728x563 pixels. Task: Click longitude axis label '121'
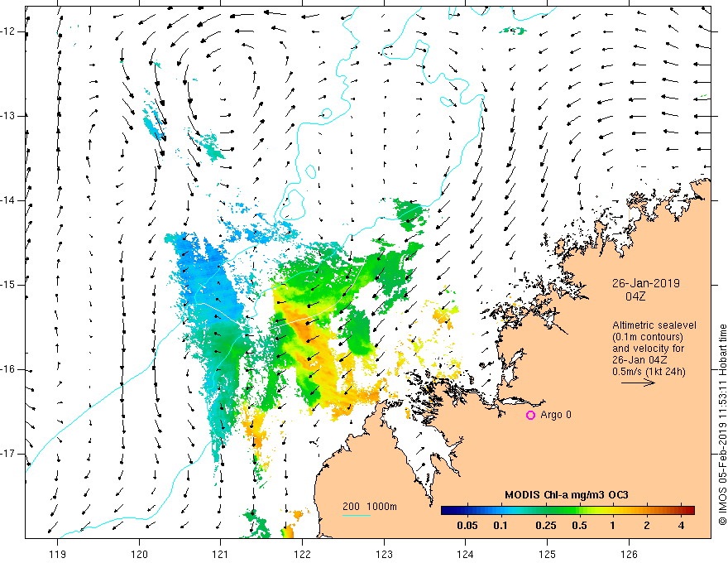pyautogui.click(x=221, y=554)
